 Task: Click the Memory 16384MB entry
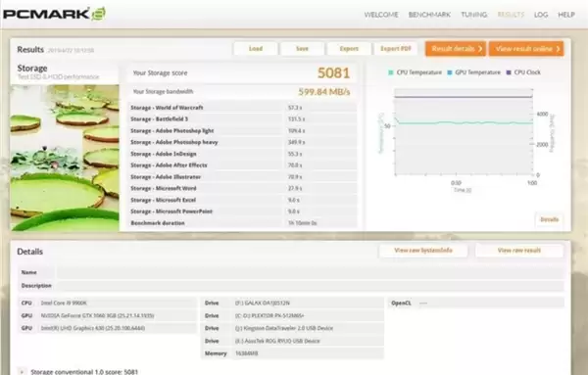(292, 353)
